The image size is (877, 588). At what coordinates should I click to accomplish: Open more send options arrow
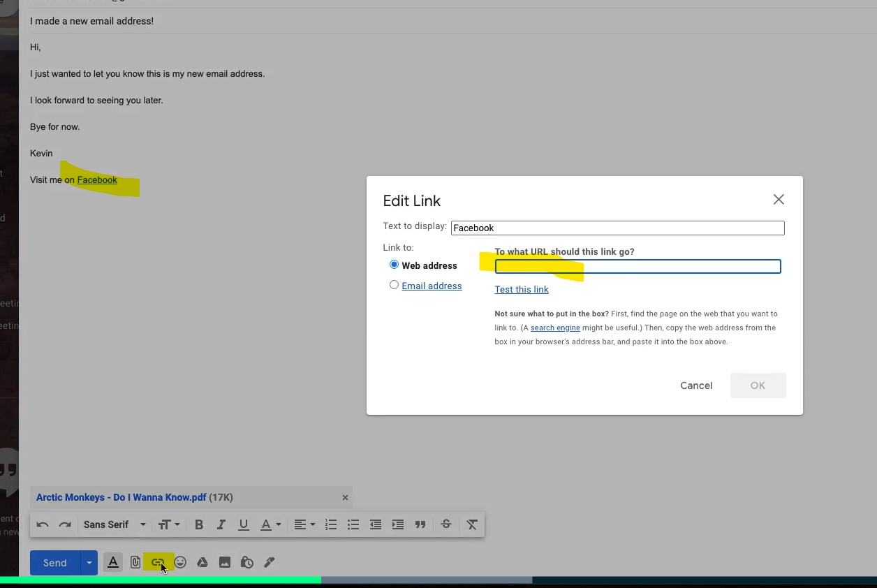click(89, 562)
